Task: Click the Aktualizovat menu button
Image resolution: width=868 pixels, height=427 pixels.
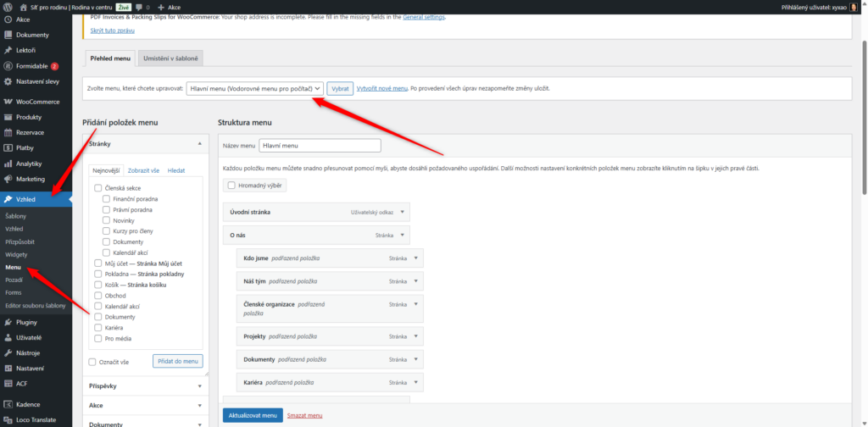Action: click(253, 416)
